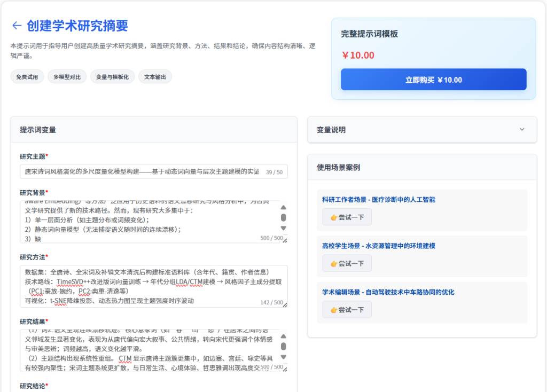Grab the resize handle of 研究方法 text area

(x=285, y=304)
